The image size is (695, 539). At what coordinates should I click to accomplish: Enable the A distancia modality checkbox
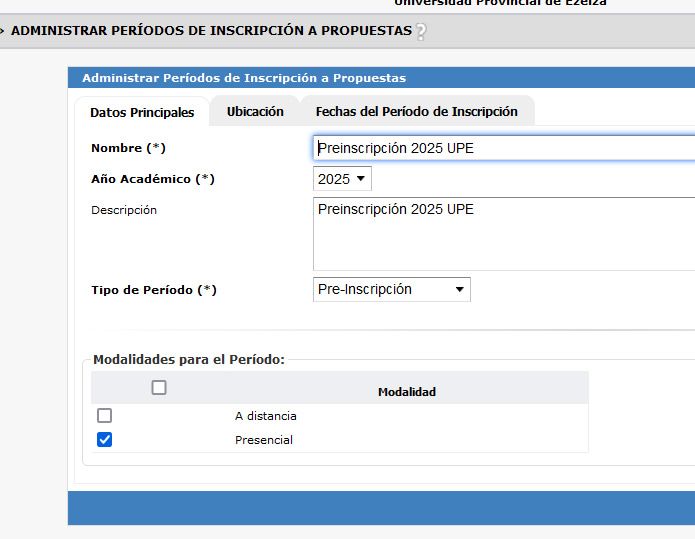point(105,415)
